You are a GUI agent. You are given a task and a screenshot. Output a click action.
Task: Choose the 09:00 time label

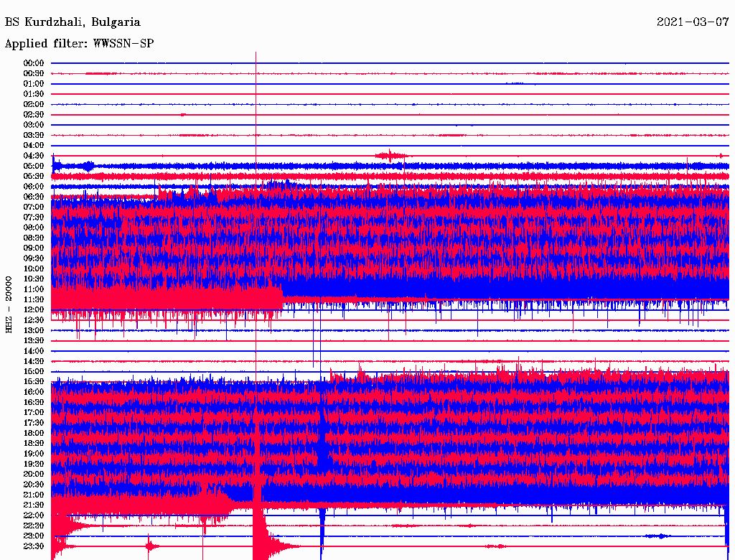34,248
